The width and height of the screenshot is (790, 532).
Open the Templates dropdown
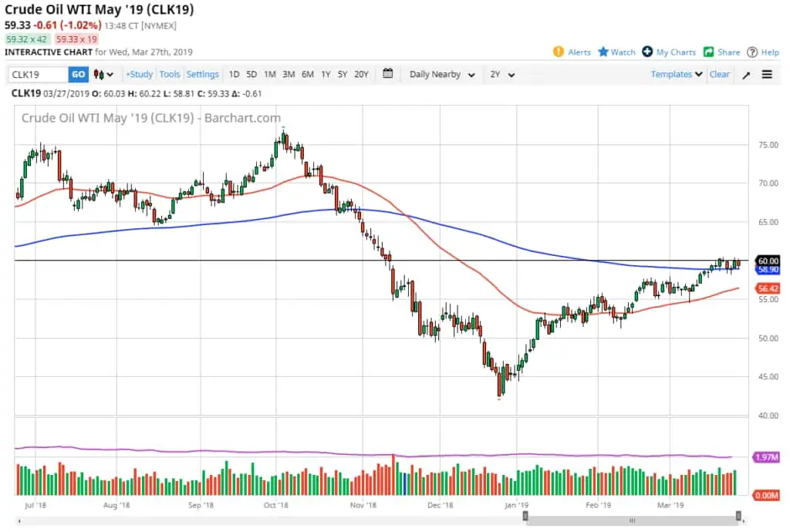[677, 75]
